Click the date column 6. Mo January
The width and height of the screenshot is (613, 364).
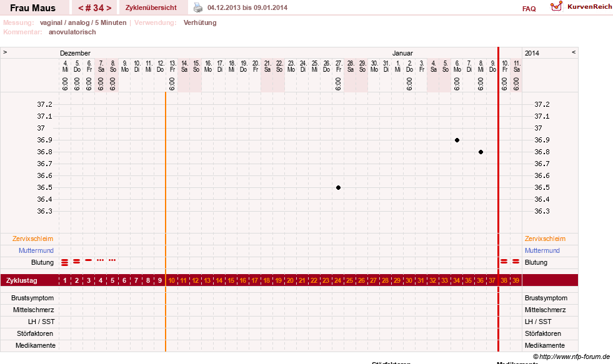click(x=457, y=66)
